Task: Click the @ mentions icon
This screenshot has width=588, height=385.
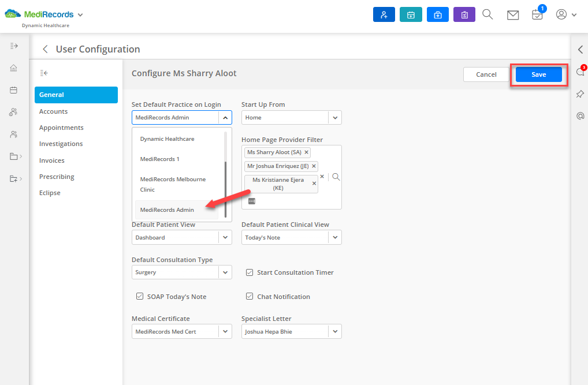Action: (580, 116)
